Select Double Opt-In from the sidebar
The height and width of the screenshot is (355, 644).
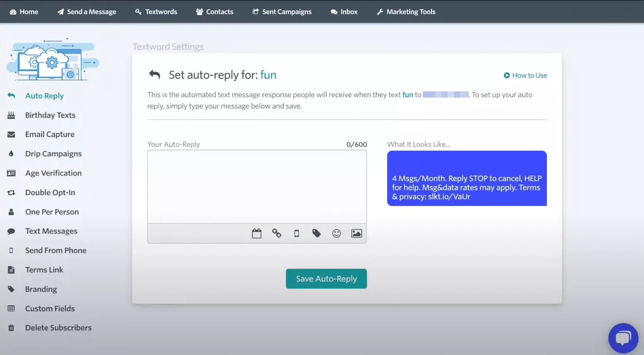[x=50, y=192]
